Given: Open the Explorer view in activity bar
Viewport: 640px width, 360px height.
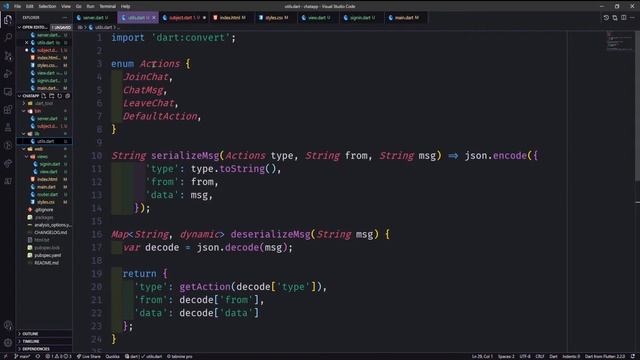Looking at the screenshot, I should (8, 19).
